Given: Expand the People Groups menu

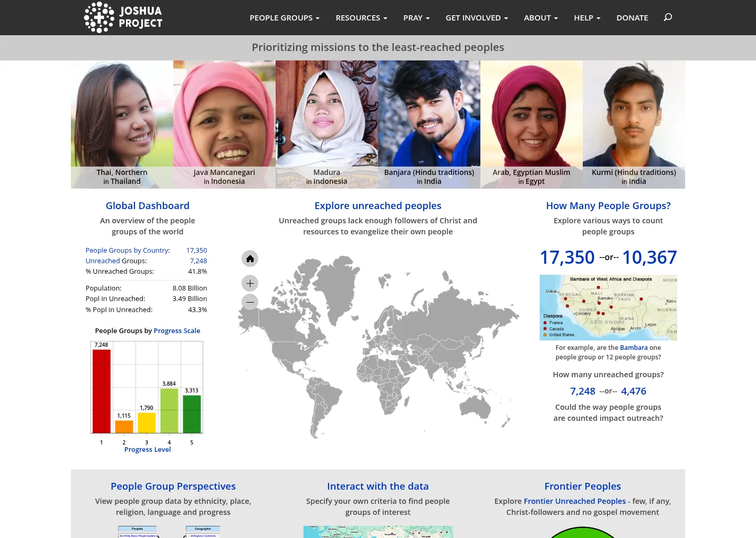Looking at the screenshot, I should coord(285,18).
